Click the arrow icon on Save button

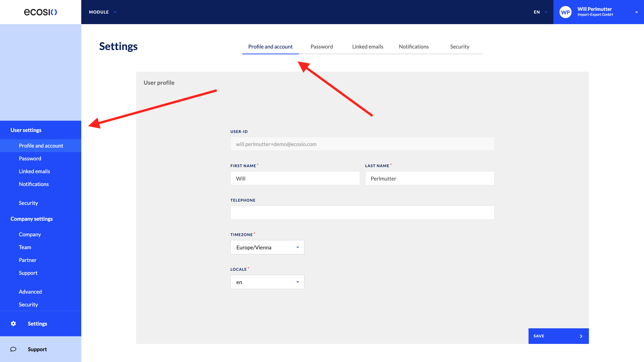click(581, 336)
